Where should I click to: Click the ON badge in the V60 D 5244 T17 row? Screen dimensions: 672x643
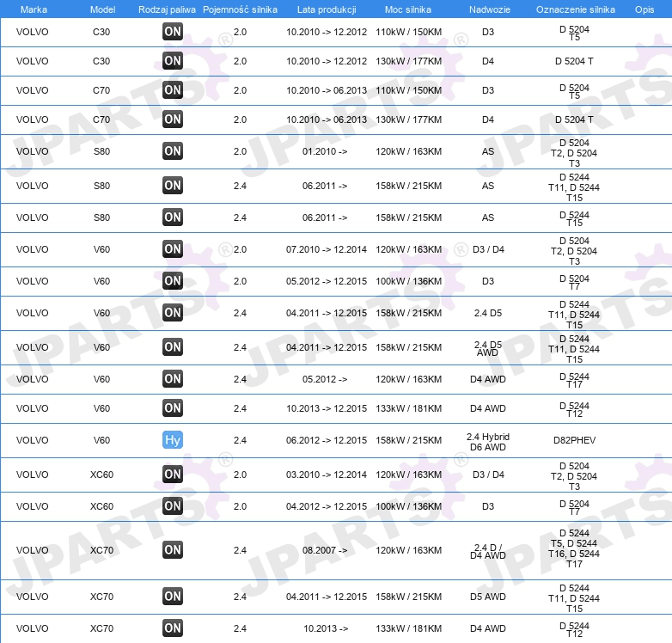173,378
